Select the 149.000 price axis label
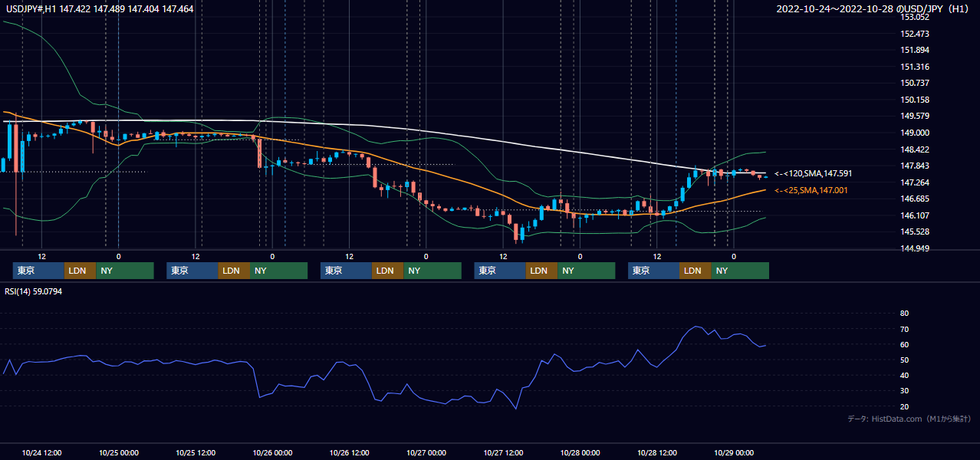The image size is (980, 460). (x=915, y=133)
